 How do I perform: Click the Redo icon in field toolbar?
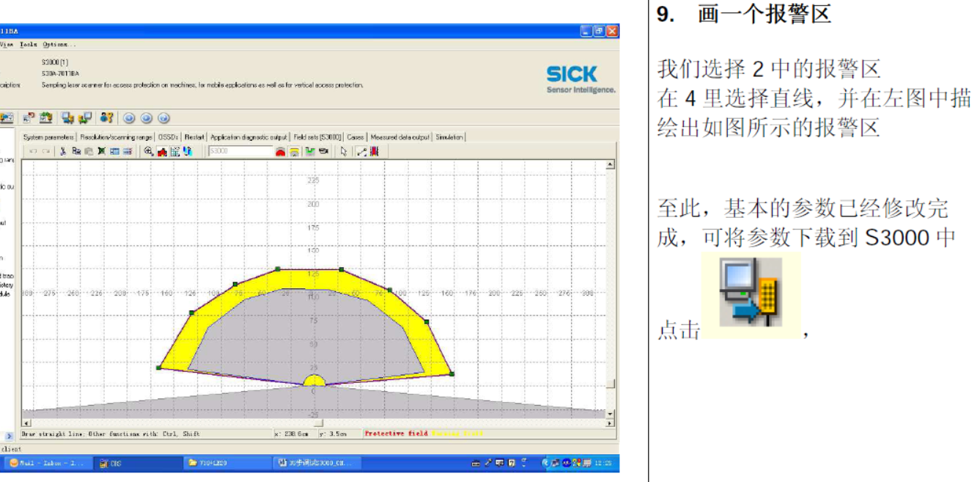pyautogui.click(x=45, y=151)
